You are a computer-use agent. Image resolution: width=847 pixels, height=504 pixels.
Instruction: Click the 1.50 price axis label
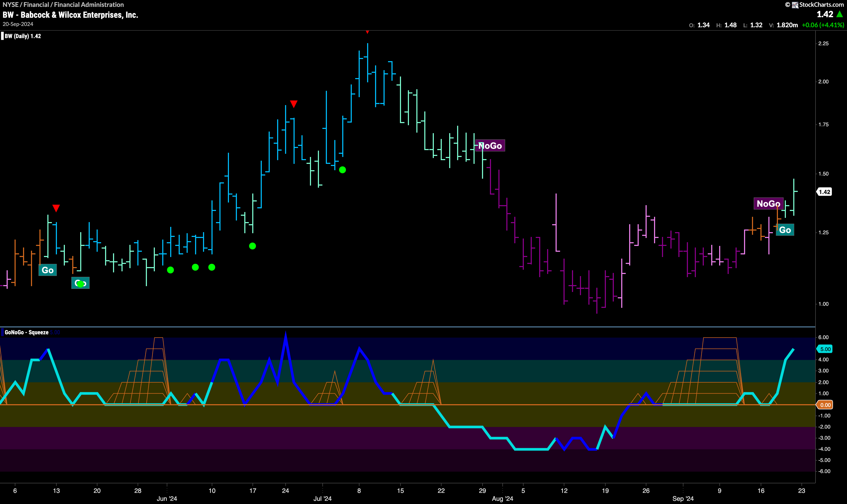click(x=823, y=174)
